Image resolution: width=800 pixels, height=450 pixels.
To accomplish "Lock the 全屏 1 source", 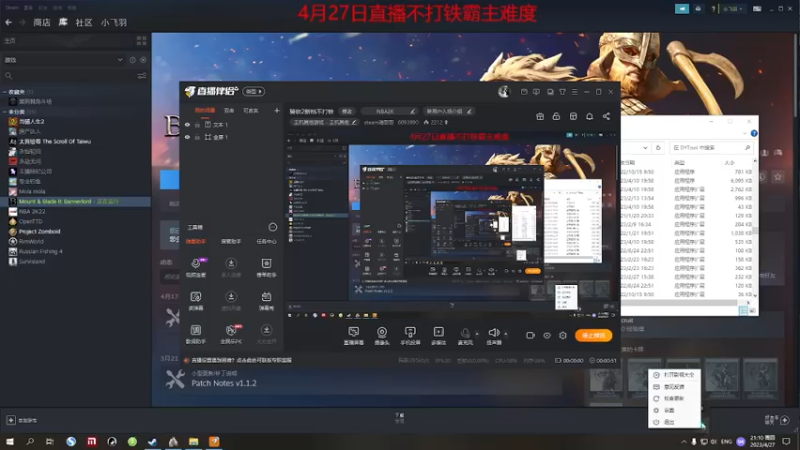I will tap(197, 137).
